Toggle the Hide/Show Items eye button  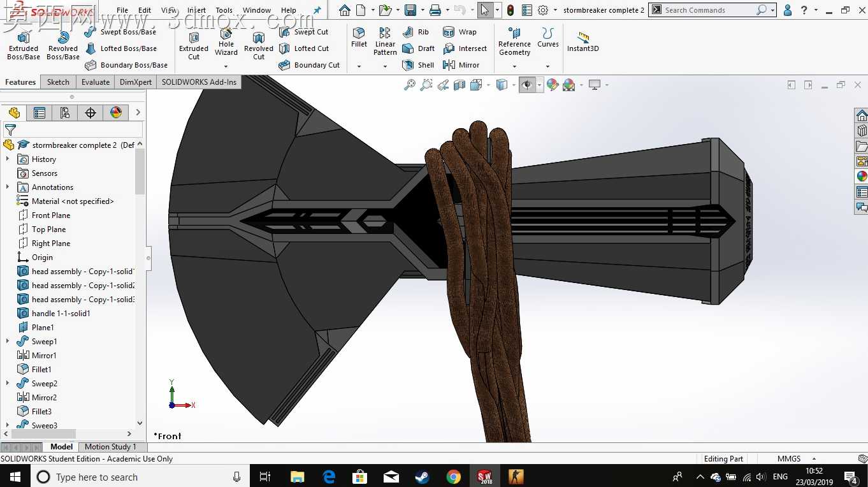(526, 85)
